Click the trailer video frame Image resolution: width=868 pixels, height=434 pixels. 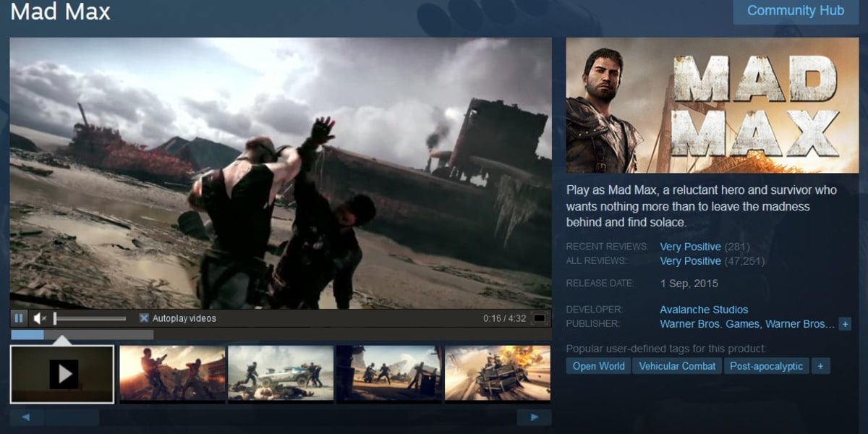click(281, 174)
